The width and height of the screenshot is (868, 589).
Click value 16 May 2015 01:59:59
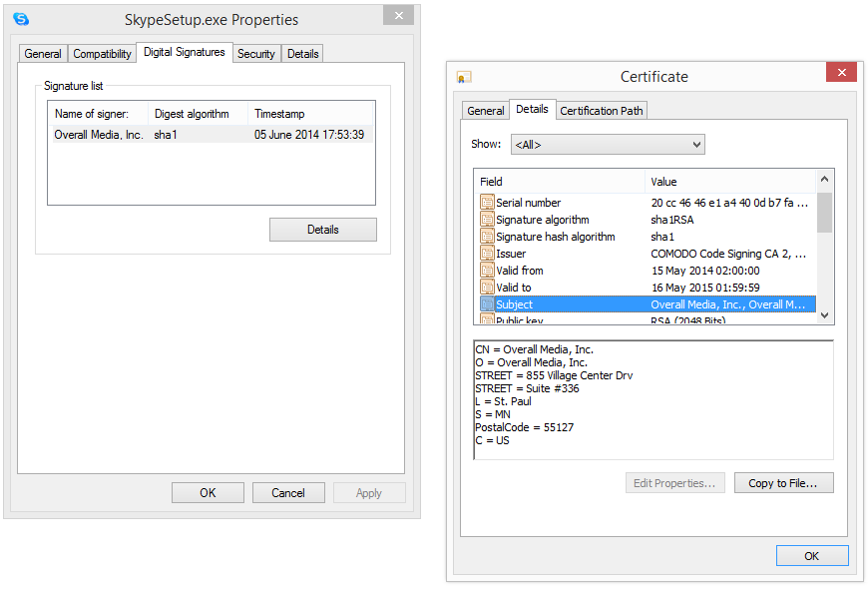click(705, 288)
